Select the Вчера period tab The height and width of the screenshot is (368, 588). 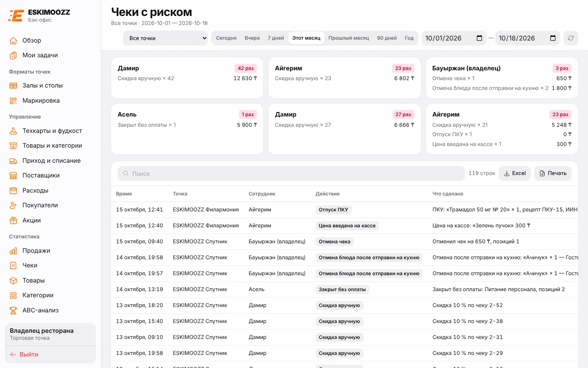point(252,38)
